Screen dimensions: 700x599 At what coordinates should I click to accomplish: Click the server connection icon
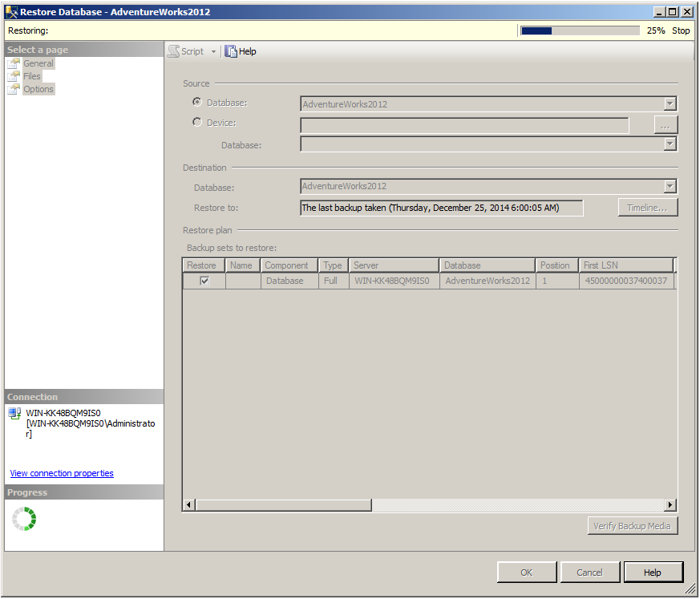14,414
